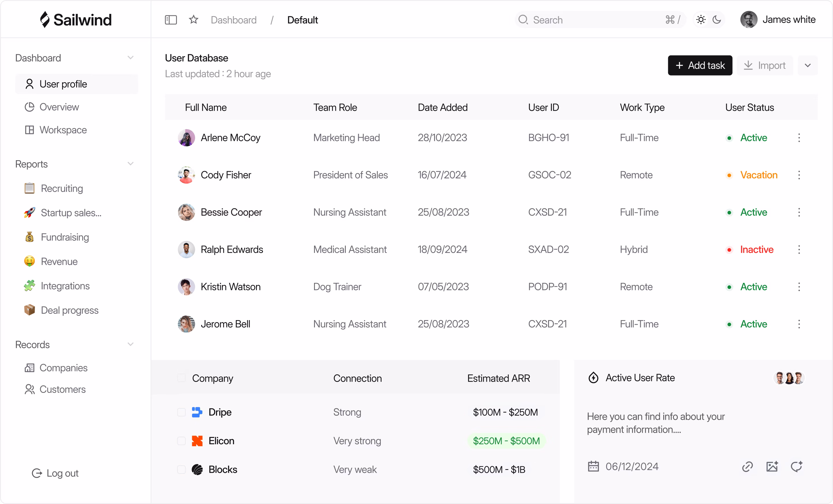The height and width of the screenshot is (504, 833).
Task: Check the Elicon row checkbox
Action: coord(182,441)
